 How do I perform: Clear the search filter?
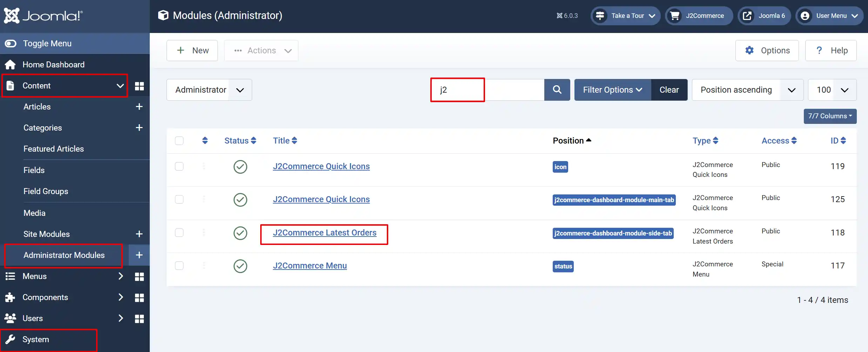click(669, 90)
